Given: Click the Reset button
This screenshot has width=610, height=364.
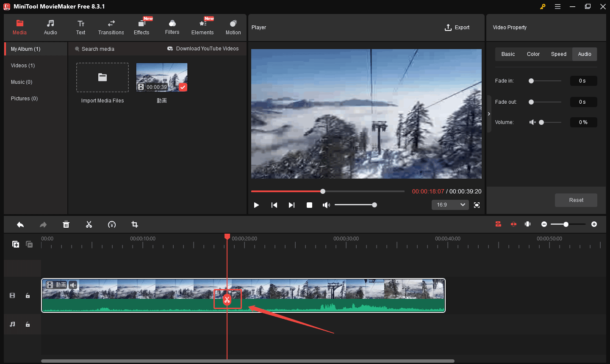Looking at the screenshot, I should click(576, 200).
